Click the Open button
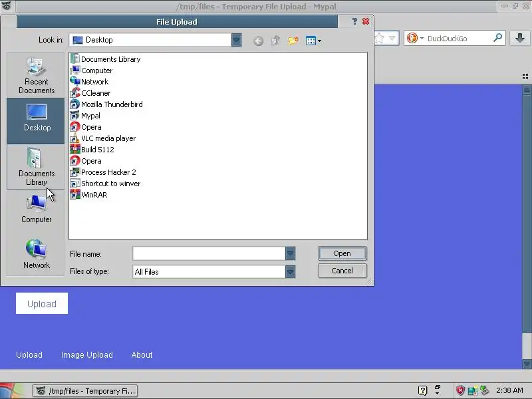The height and width of the screenshot is (399, 532). pyautogui.click(x=342, y=253)
